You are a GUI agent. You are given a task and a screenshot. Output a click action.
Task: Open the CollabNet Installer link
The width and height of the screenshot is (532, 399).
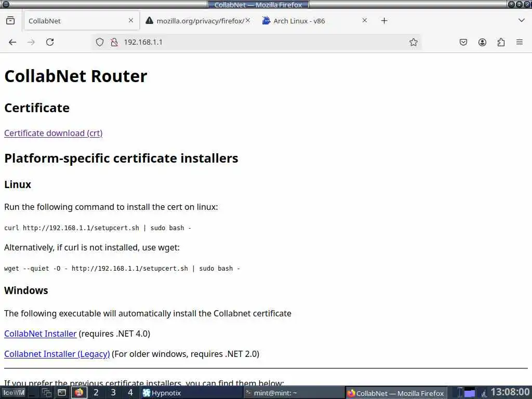click(41, 334)
